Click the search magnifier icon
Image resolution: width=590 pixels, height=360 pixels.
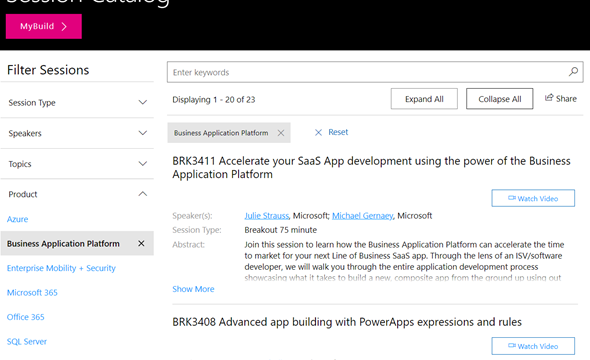click(573, 71)
